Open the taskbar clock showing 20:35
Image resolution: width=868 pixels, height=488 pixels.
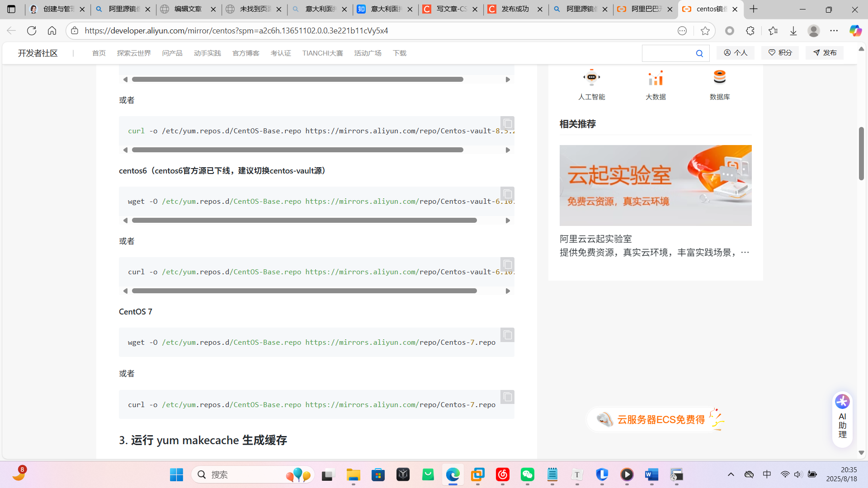[x=841, y=474]
